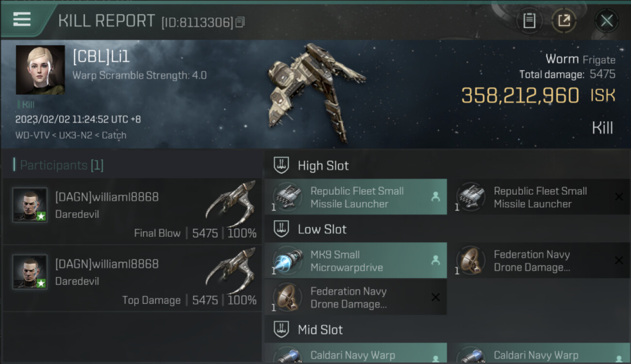The height and width of the screenshot is (364, 631).
Task: Share the kill report via the export icon
Action: pyautogui.click(x=564, y=20)
